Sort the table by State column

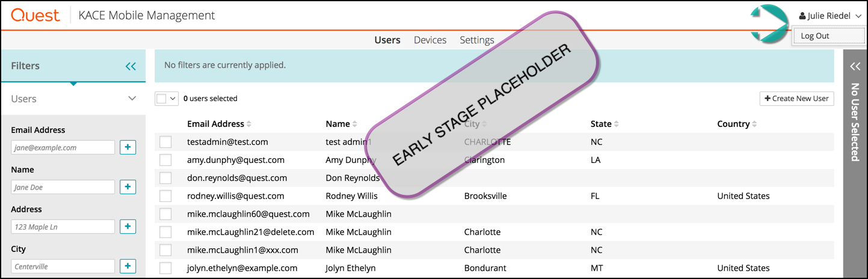pos(616,124)
